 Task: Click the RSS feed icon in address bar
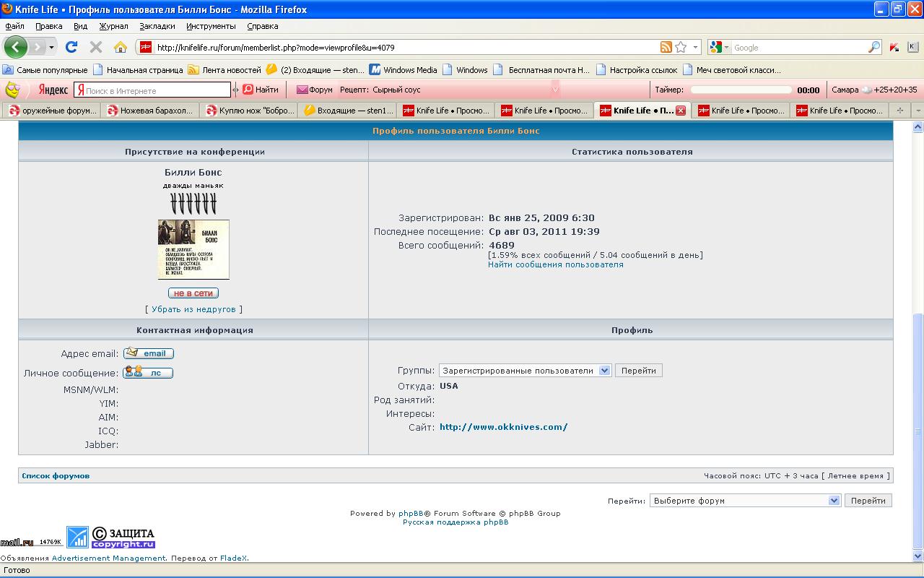click(666, 47)
